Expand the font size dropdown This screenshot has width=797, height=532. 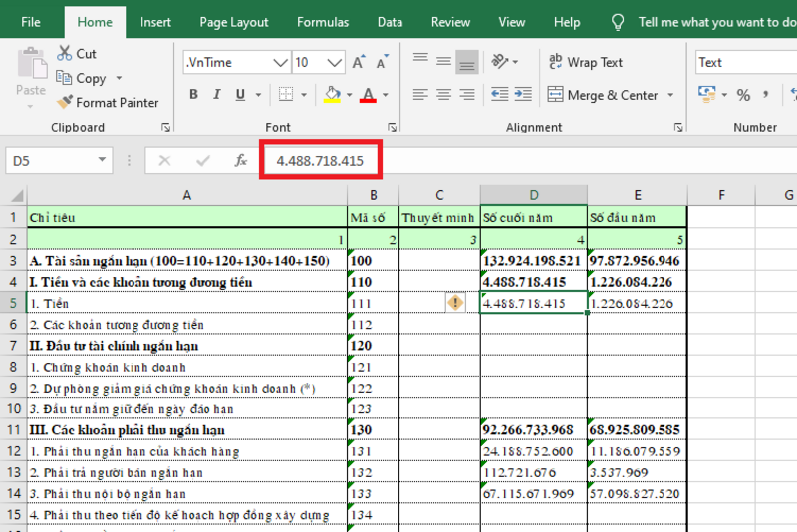coord(329,62)
